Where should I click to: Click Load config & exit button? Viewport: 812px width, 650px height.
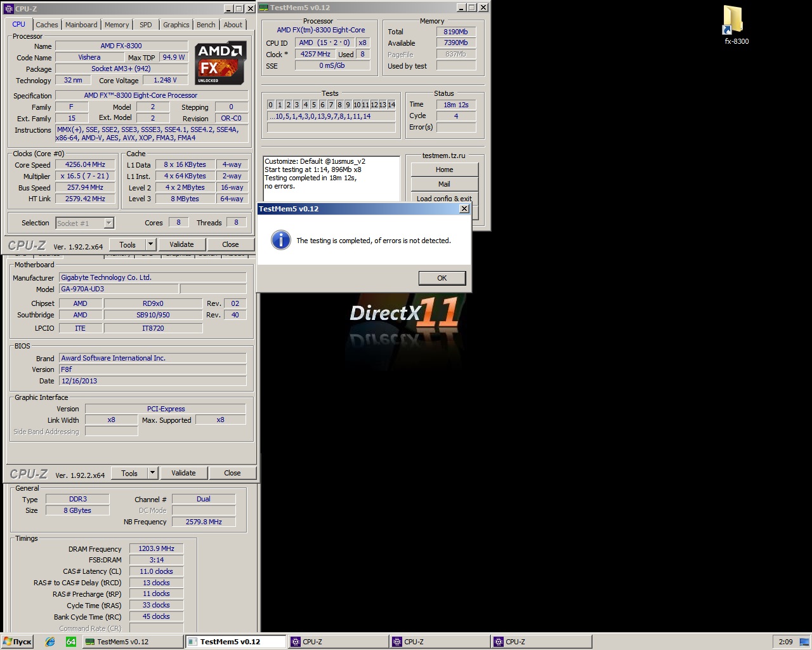[444, 199]
